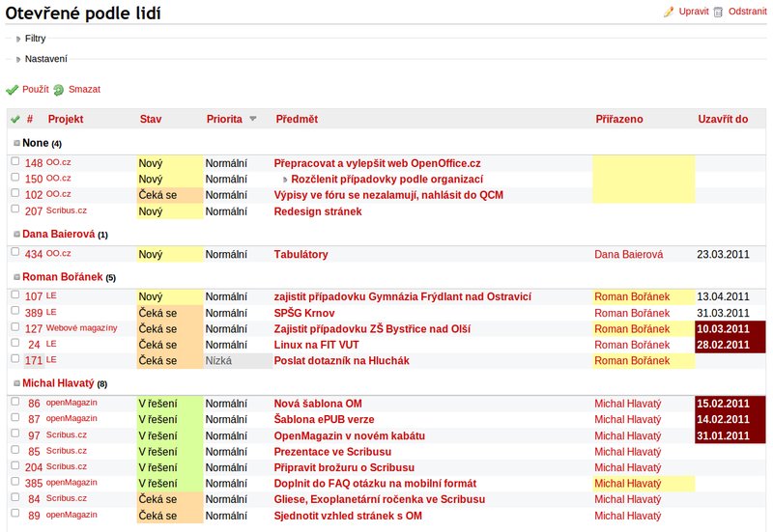Sort by the Uzavřít do column
The width and height of the screenshot is (773, 532).
tap(723, 119)
